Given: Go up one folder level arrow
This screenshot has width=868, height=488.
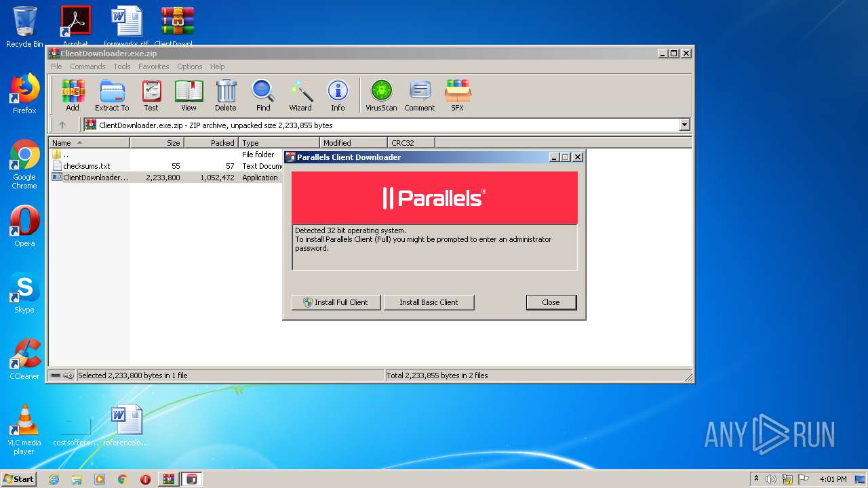Looking at the screenshot, I should pos(62,125).
